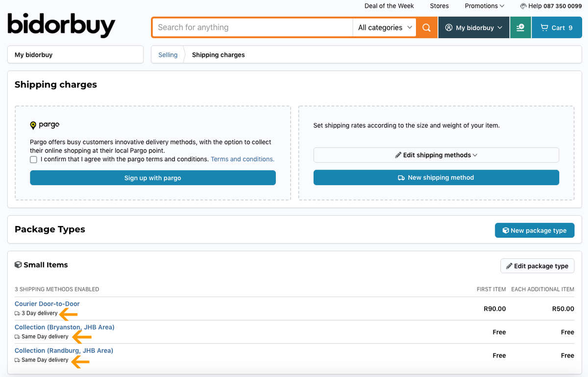Viewport: 588px width, 377px height.
Task: Open the Cart with 9 items
Action: tap(557, 27)
